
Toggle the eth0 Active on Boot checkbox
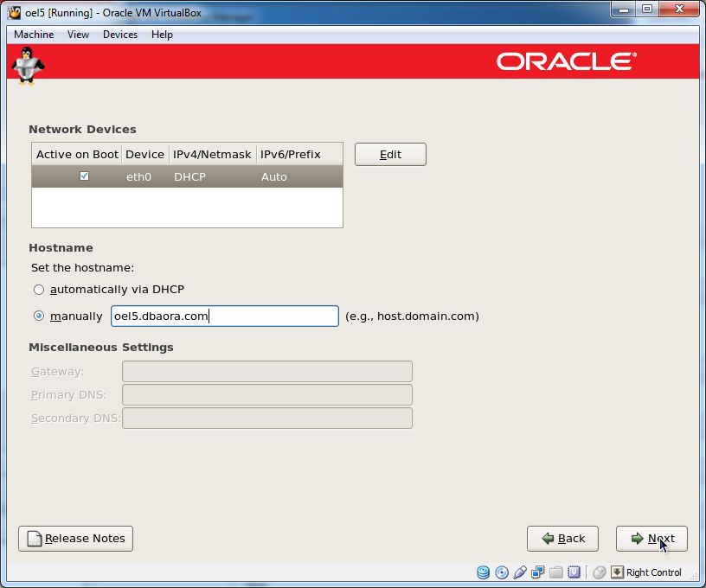84,176
